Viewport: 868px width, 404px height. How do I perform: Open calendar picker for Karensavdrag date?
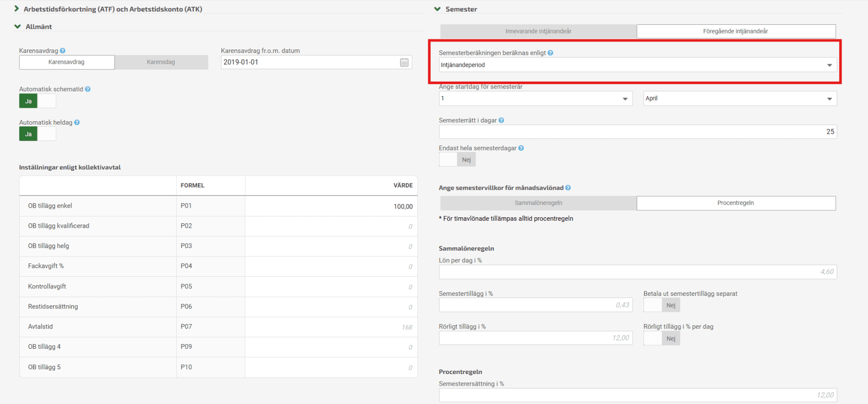pyautogui.click(x=404, y=63)
